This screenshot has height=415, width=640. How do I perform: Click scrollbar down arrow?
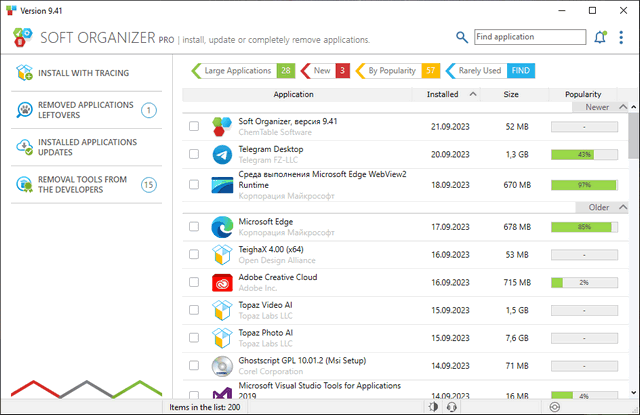point(633,393)
